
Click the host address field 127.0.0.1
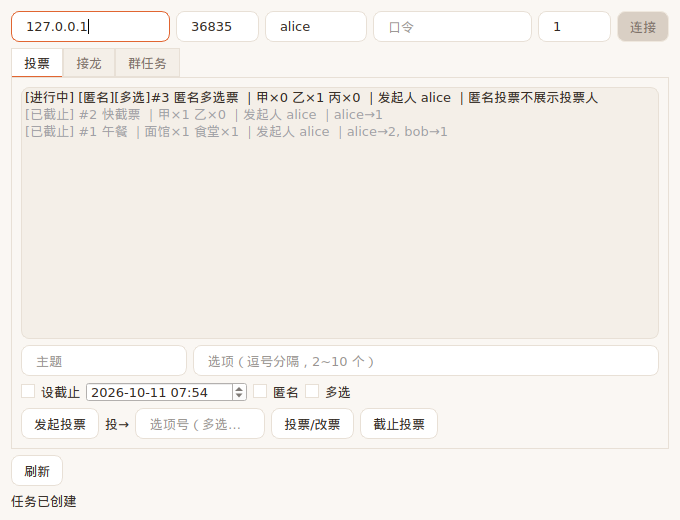point(90,26)
